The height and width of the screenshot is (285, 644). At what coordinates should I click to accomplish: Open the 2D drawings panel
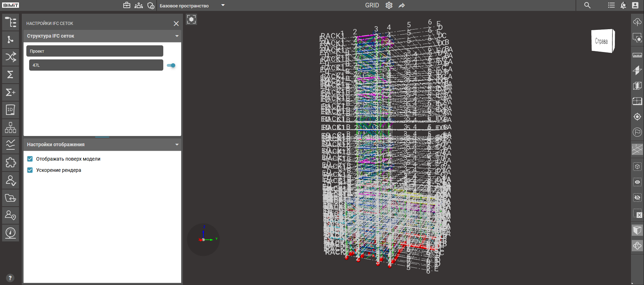(x=11, y=110)
